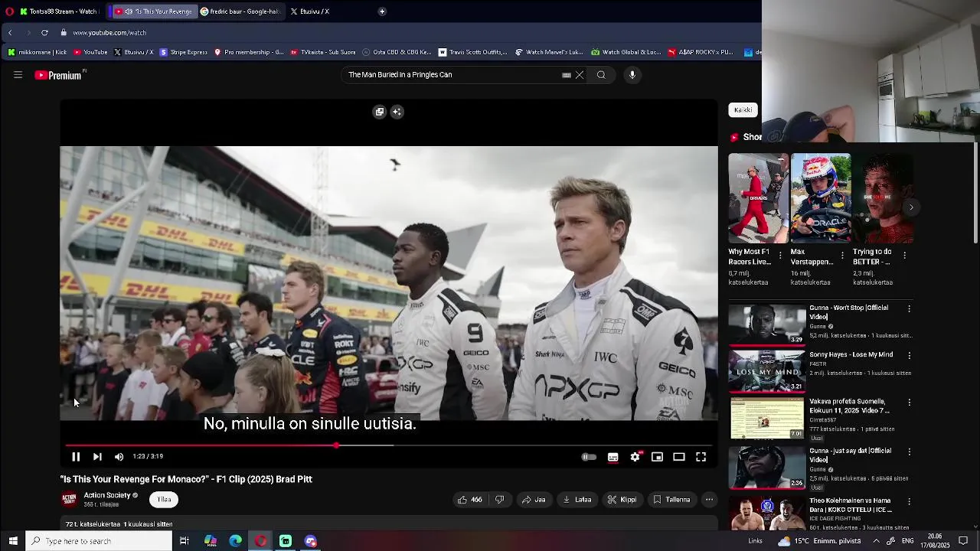
Task: Create a clip with Klippi button
Action: coord(622,500)
